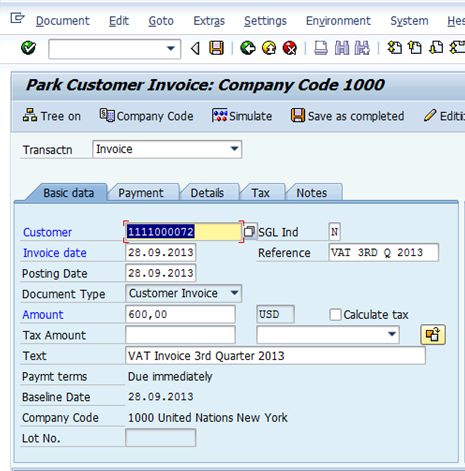Click the Next Page toolbar icon
The image size is (465, 471).
click(x=436, y=48)
